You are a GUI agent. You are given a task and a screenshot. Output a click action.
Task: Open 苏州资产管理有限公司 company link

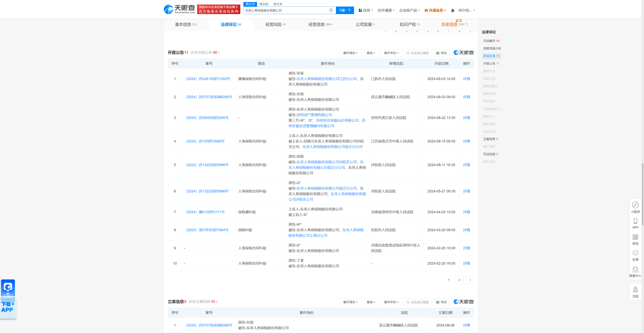314,115
